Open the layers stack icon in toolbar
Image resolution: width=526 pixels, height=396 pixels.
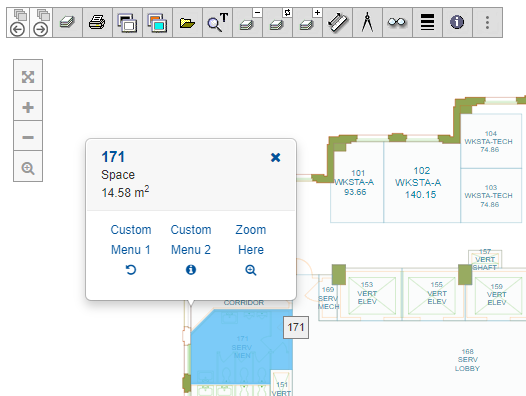pyautogui.click(x=67, y=22)
